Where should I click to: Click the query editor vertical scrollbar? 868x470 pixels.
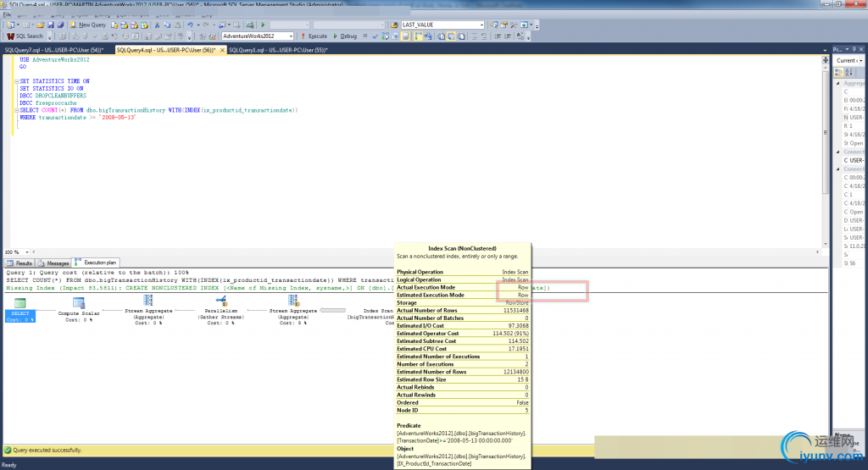[826, 133]
